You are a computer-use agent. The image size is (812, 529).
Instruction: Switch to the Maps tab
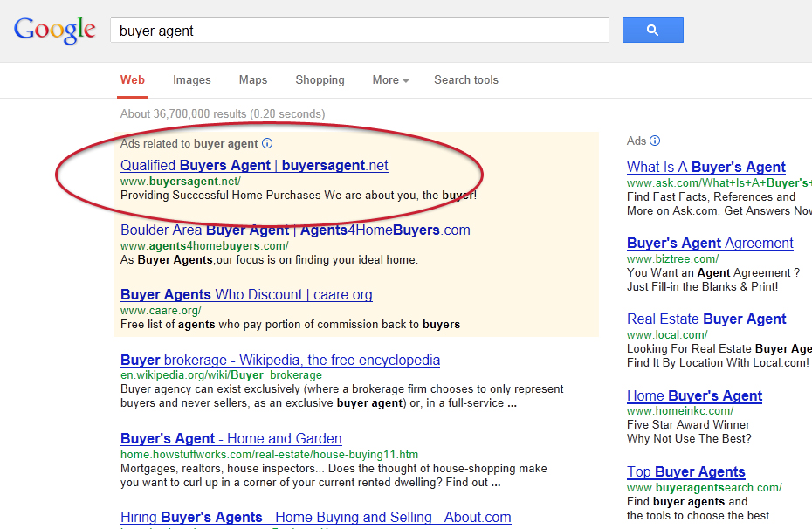tap(253, 80)
